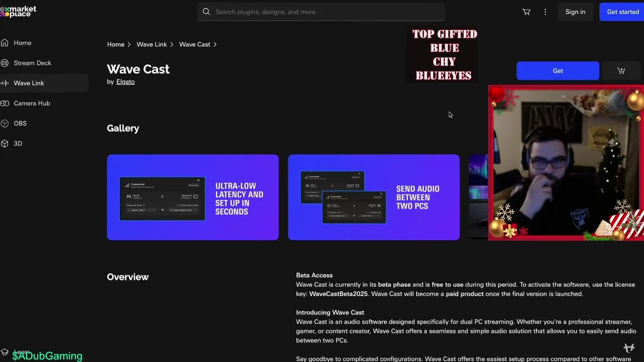Viewport: 644px width, 362px height.
Task: Open the Elgato author link
Action: tap(125, 81)
